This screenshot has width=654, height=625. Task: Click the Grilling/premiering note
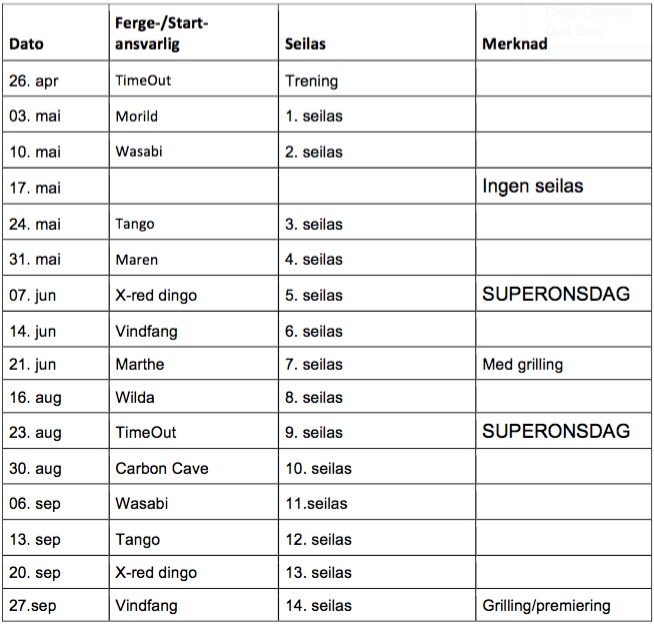pyautogui.click(x=546, y=606)
